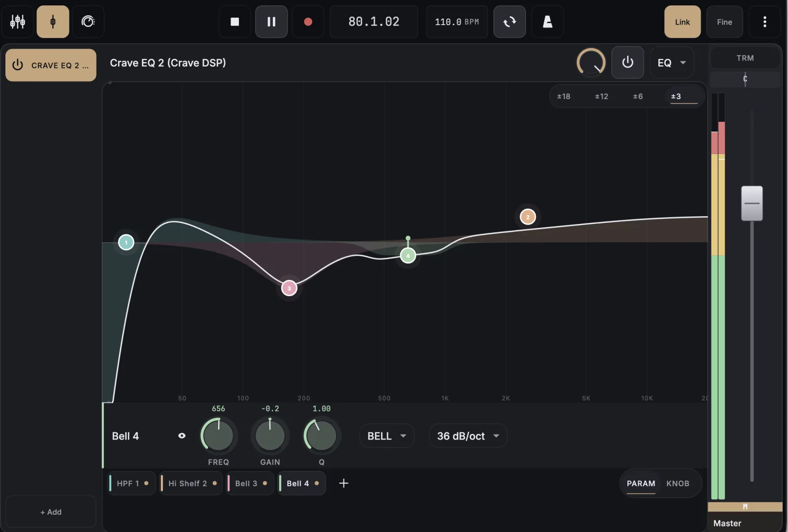Click the Master volume fader handle
The image size is (788, 532).
tap(752, 203)
